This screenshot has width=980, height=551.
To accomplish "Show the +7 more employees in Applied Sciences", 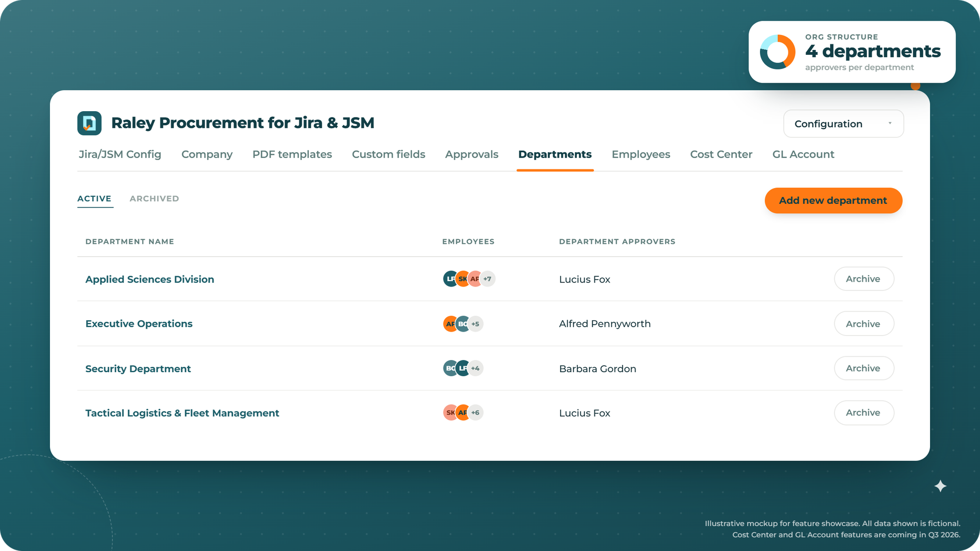I will tap(488, 279).
